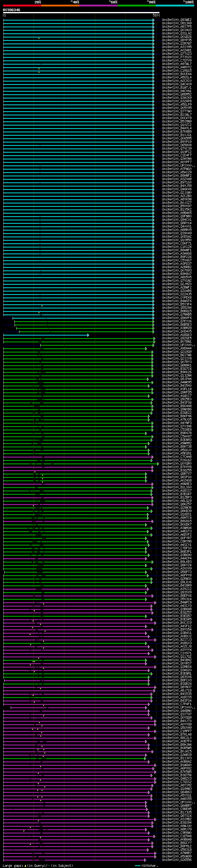Select the UniRef100_A3PL18 label

point(177,389)
